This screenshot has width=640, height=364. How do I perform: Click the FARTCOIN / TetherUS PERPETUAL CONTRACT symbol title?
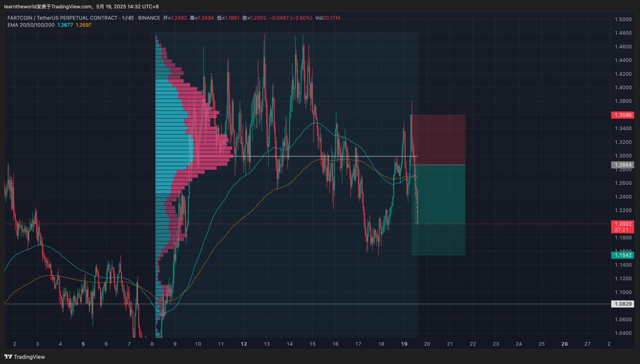[x=63, y=18]
